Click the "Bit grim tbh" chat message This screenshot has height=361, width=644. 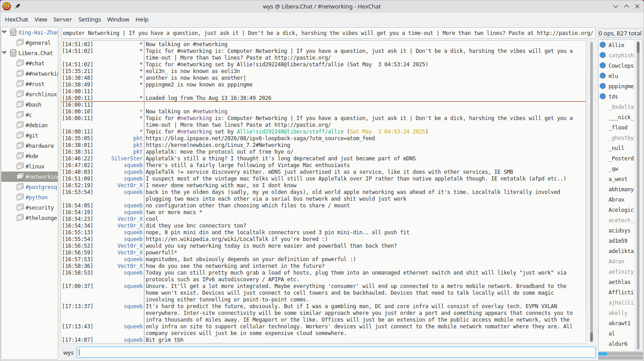pos(165,340)
